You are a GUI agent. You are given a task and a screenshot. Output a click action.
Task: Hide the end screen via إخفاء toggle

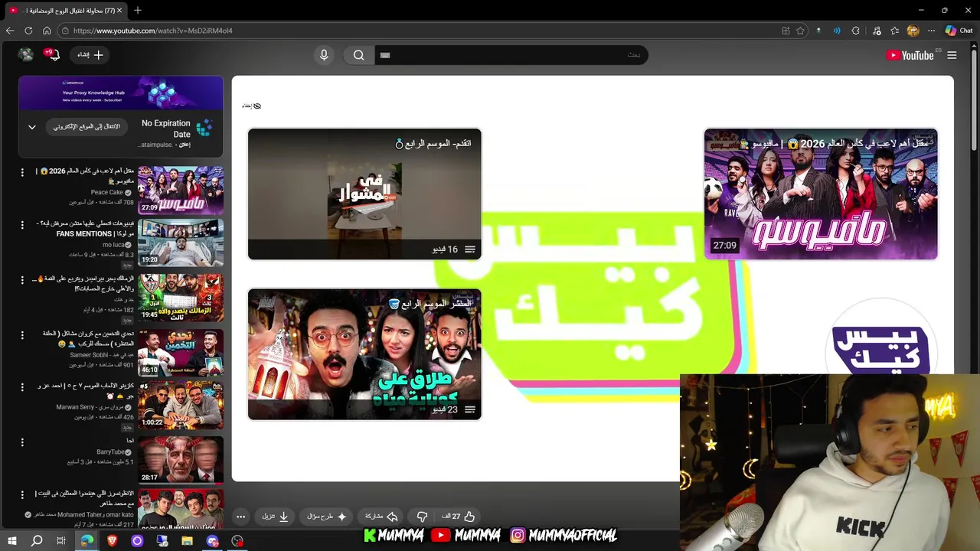click(x=251, y=106)
